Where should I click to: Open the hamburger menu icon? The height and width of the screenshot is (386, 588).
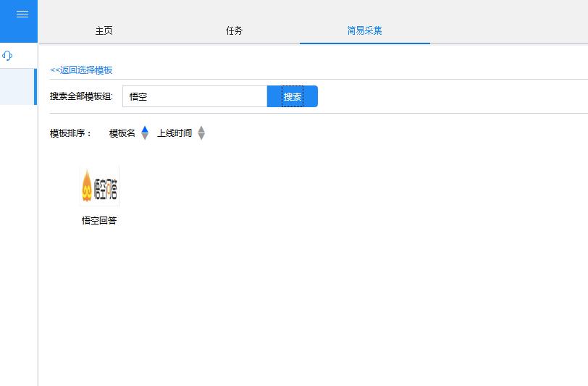pyautogui.click(x=22, y=14)
